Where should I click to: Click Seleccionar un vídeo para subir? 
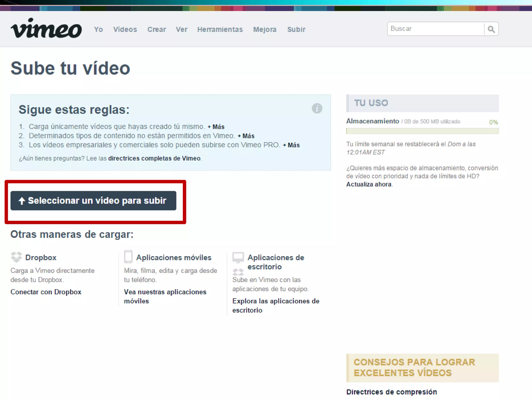tap(93, 201)
